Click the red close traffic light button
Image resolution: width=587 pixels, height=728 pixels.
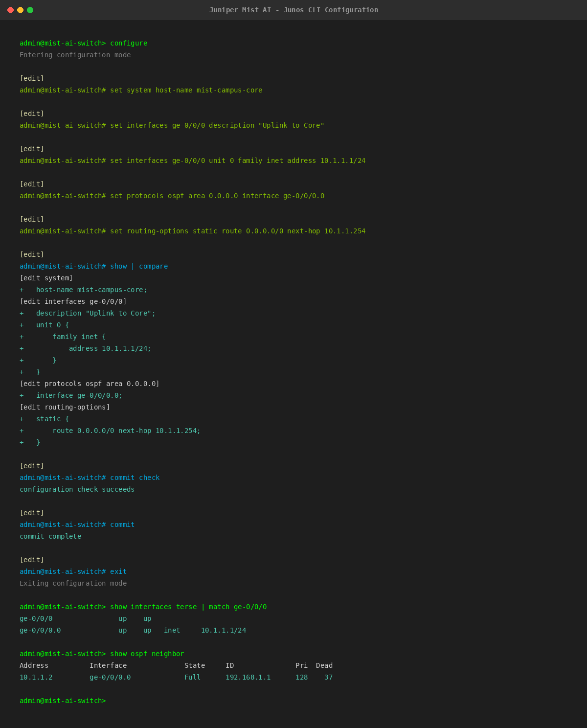tap(10, 9)
